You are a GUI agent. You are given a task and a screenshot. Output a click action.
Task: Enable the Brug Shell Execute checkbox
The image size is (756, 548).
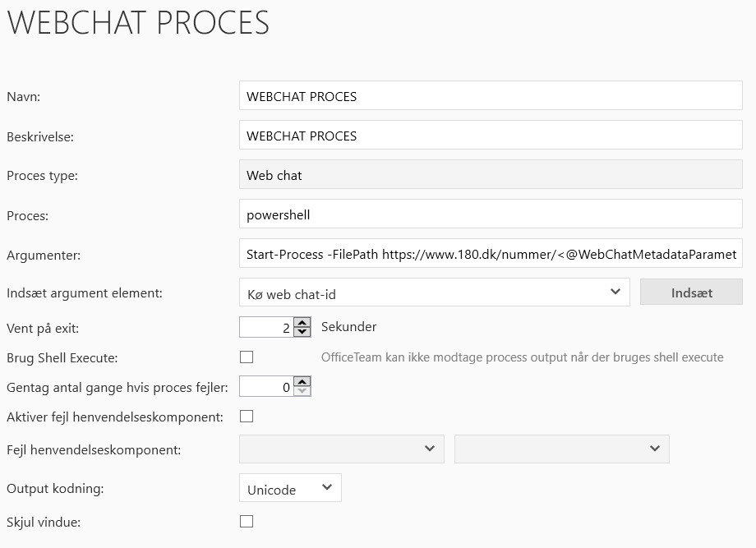(247, 357)
